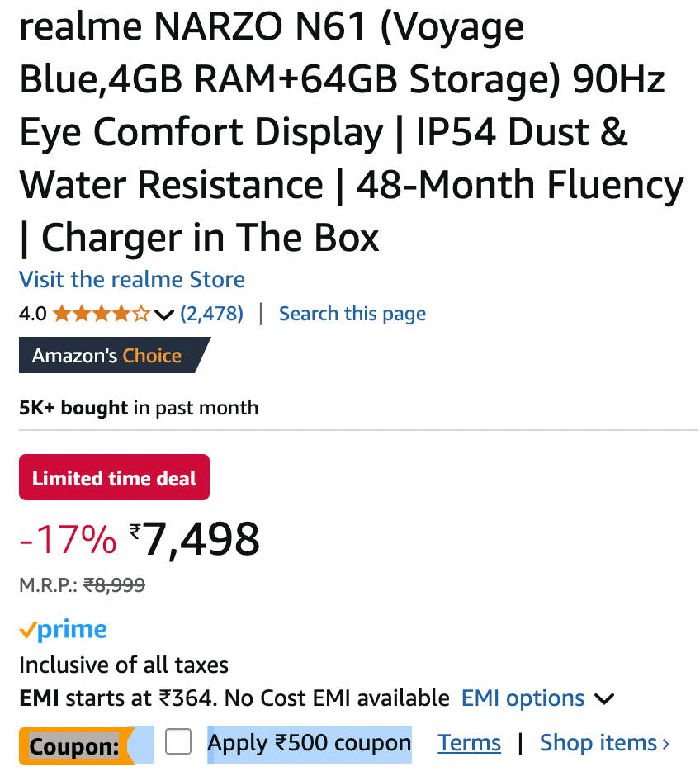
Task: Open the EMI options link
Action: (522, 698)
